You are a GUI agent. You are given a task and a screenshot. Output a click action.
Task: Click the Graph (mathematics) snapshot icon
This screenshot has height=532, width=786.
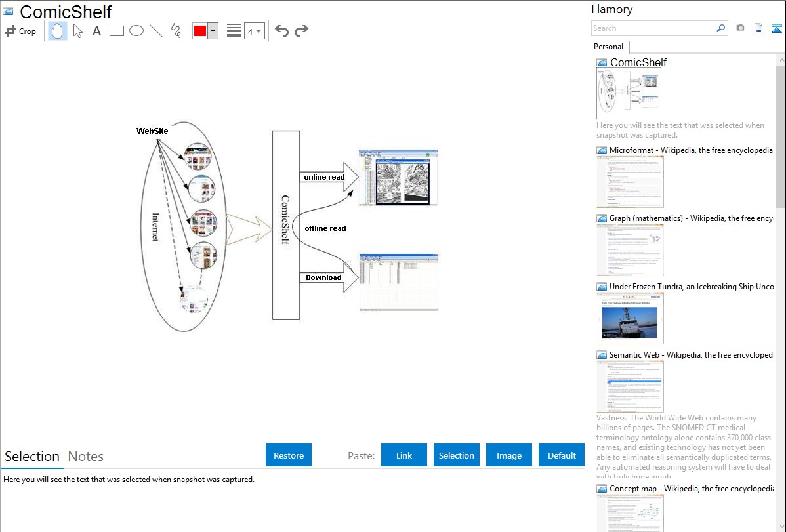tap(602, 218)
